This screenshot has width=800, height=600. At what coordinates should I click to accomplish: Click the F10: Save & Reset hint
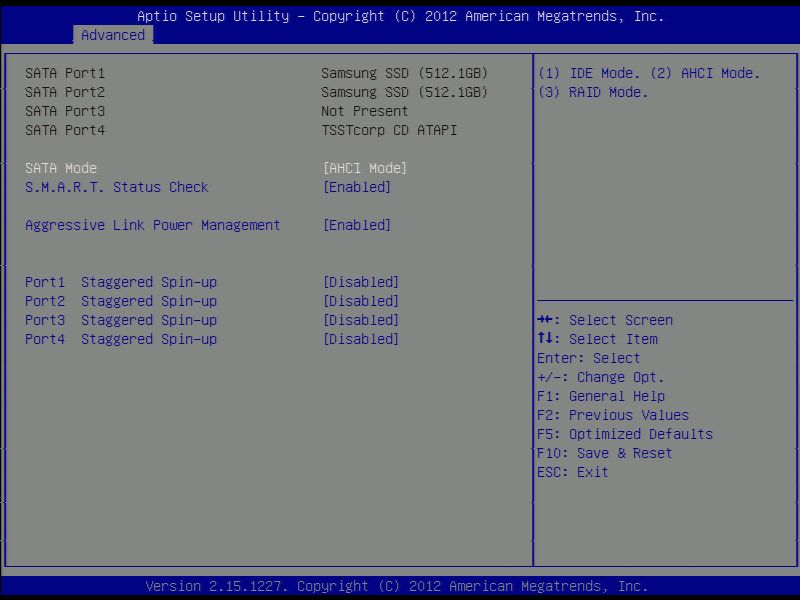click(605, 453)
